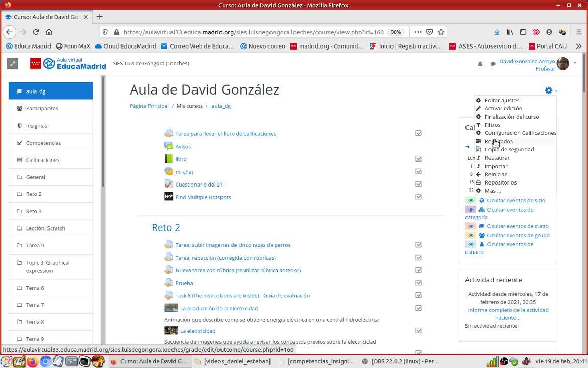Viewport: 588px width, 368px height.
Task: Open Lección: Scratch in left navigation
Action: pyautogui.click(x=51, y=228)
